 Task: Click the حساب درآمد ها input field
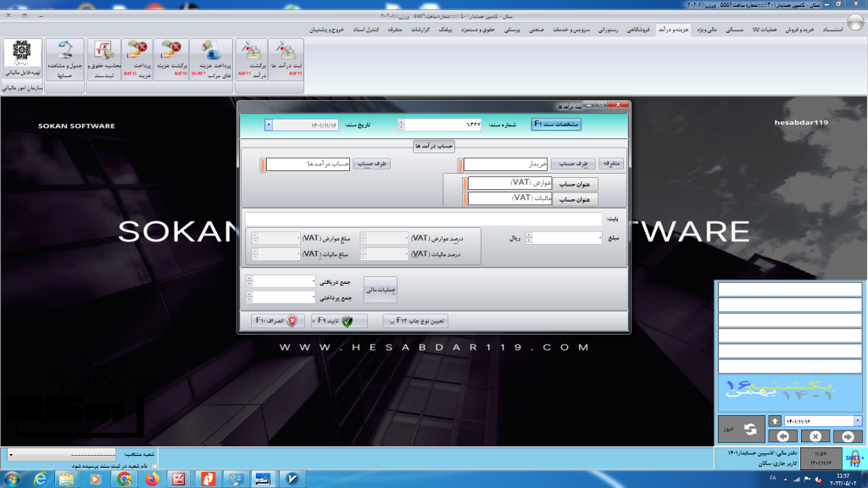pos(308,164)
